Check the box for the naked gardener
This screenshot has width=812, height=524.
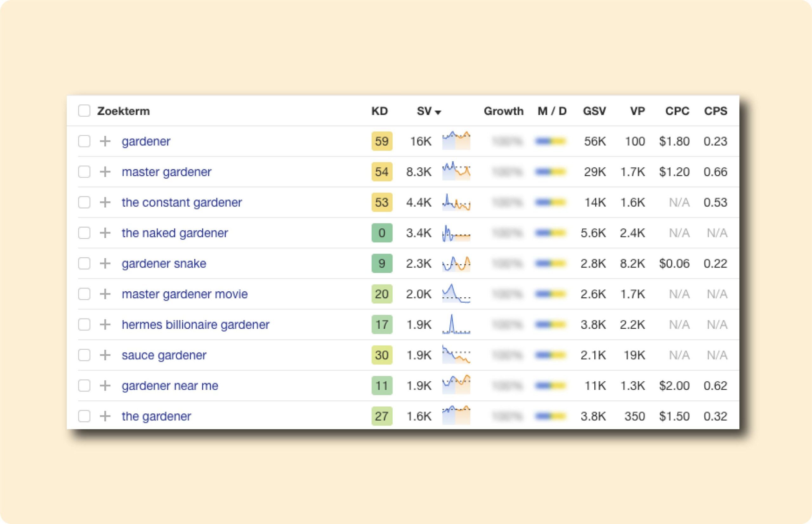click(84, 233)
